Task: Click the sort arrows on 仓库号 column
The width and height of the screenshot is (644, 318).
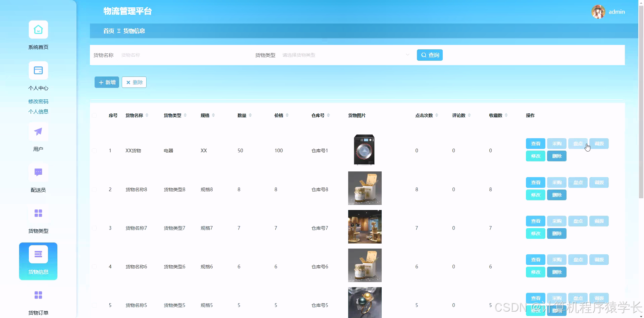Action: (x=328, y=115)
